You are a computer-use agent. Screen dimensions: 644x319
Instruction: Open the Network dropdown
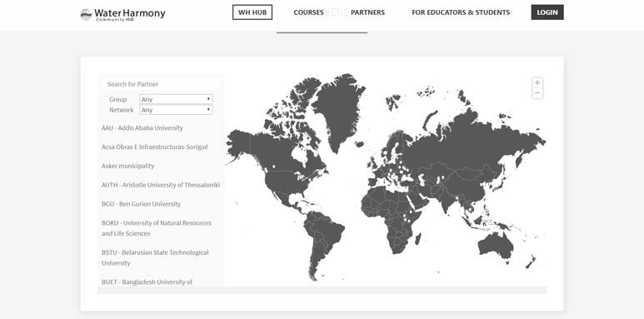176,110
